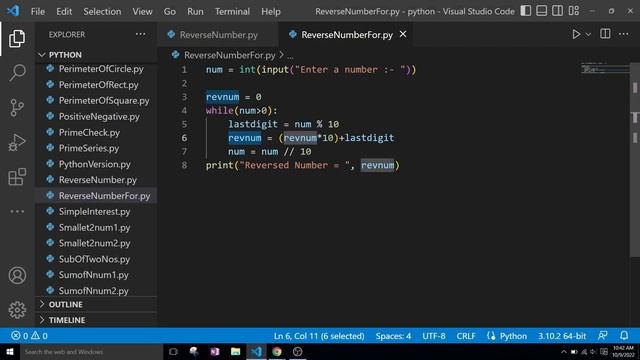Open the Extensions view
This screenshot has width=640, height=360.
(x=17, y=177)
